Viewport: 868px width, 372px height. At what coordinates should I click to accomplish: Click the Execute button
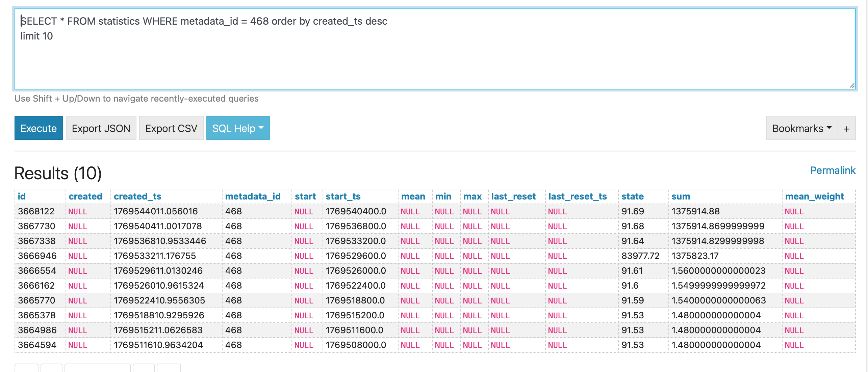point(39,128)
